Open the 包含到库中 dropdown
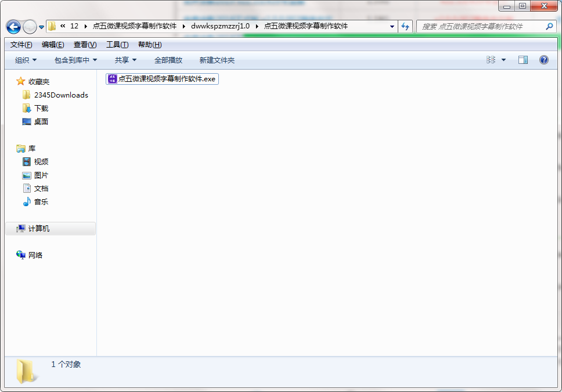 (75, 60)
